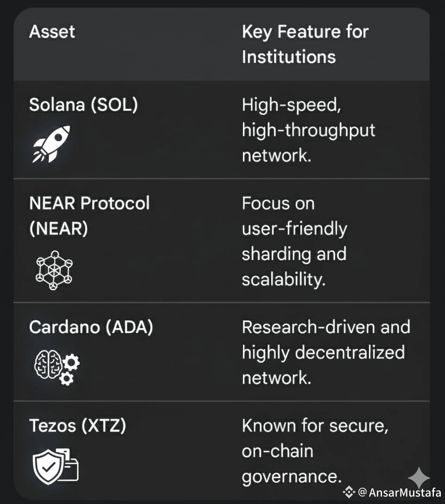Click the word 'governance.' in Tezos row
Image resolution: width=445 pixels, height=504 pixels.
[292, 476]
